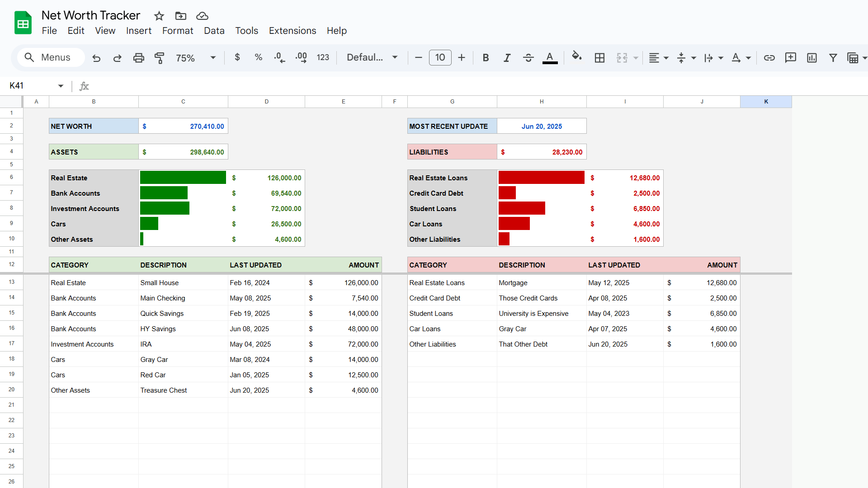868x488 pixels.
Task: Click the Insert link icon
Action: point(769,58)
